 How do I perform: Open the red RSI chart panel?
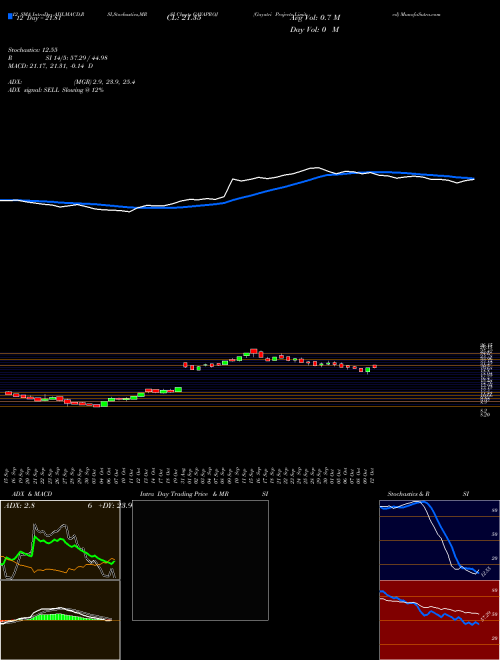tap(439, 620)
